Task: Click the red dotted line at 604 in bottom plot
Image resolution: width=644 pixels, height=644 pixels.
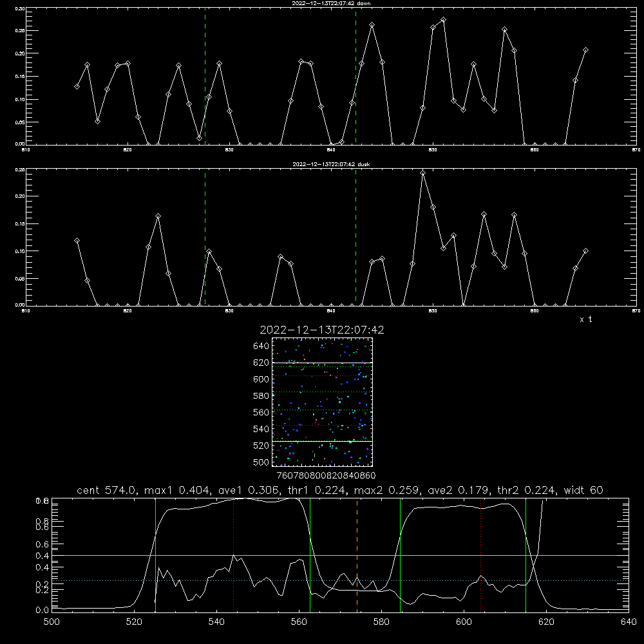Action: [x=480, y=554]
